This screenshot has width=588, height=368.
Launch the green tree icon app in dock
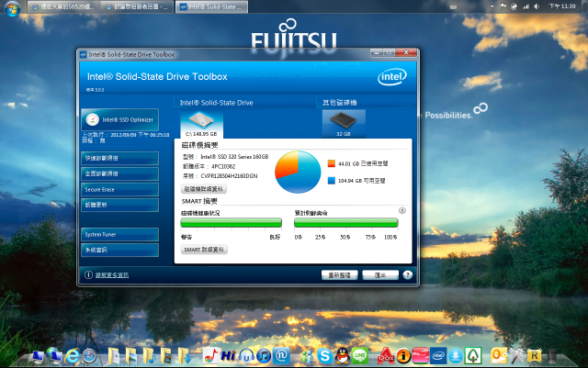(473, 356)
